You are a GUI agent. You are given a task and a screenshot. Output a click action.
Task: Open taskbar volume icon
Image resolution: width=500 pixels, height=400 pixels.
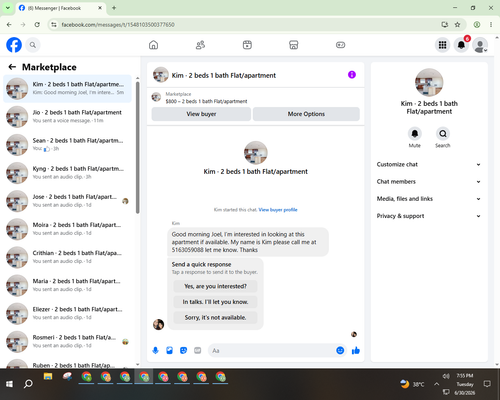(446, 376)
